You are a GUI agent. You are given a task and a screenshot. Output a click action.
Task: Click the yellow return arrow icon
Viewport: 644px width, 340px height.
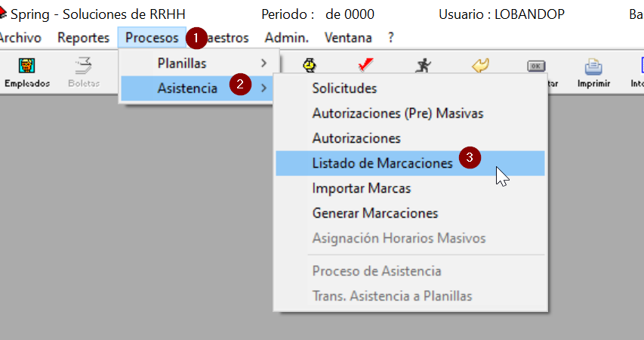point(480,66)
